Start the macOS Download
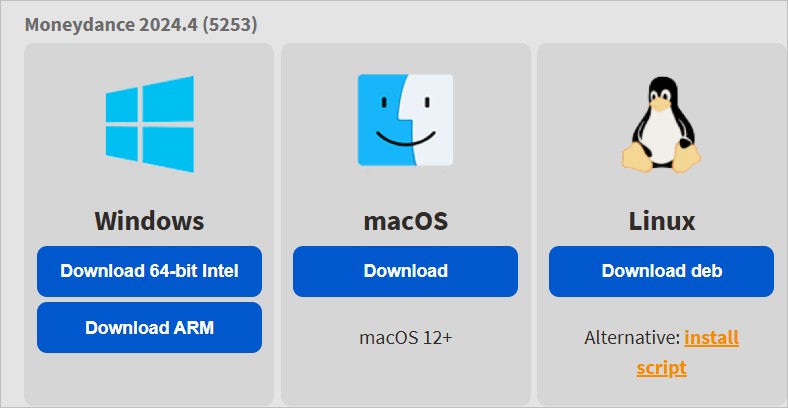The height and width of the screenshot is (408, 788). pos(405,271)
